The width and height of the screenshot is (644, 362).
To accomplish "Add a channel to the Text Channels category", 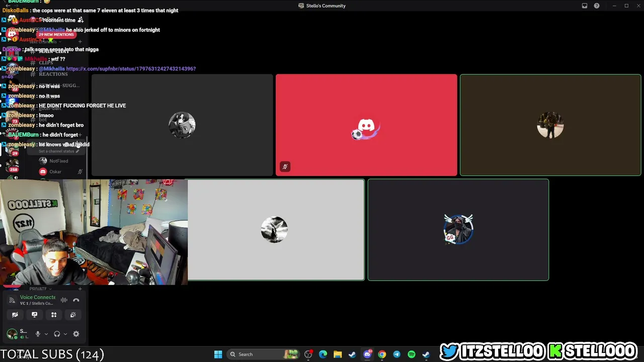I will pyautogui.click(x=80, y=42).
